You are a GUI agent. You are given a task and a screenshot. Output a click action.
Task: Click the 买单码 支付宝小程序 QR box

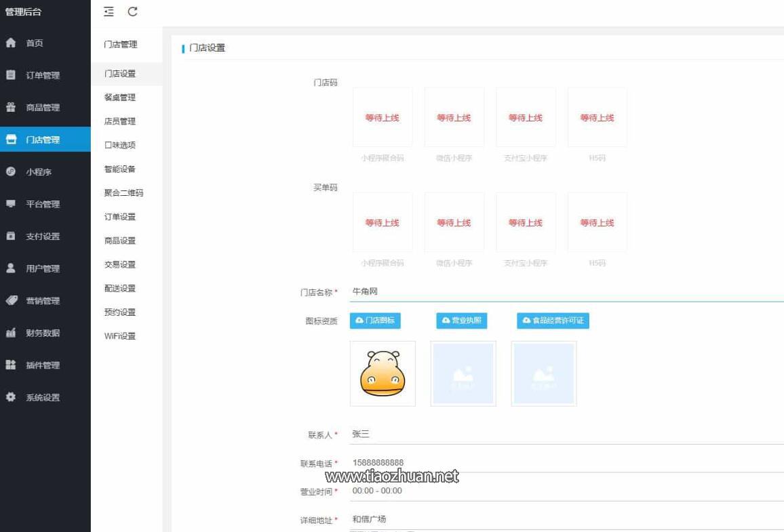pos(526,222)
